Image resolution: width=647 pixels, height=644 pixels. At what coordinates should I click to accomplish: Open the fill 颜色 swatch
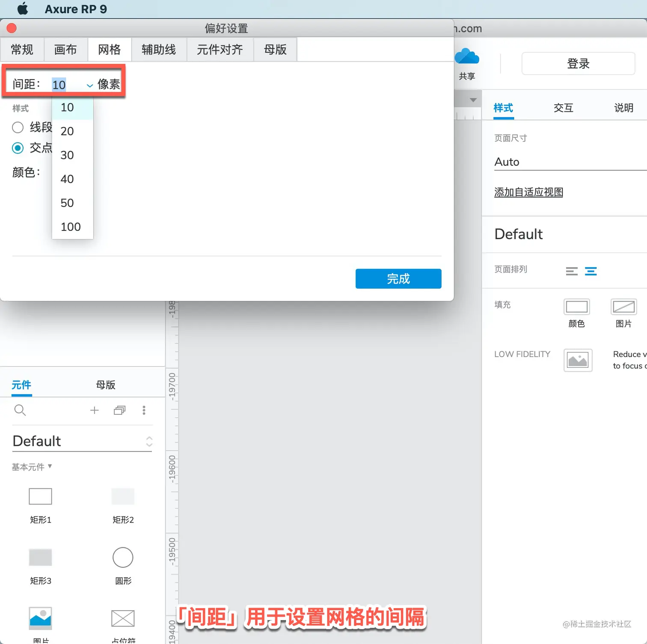coord(577,307)
